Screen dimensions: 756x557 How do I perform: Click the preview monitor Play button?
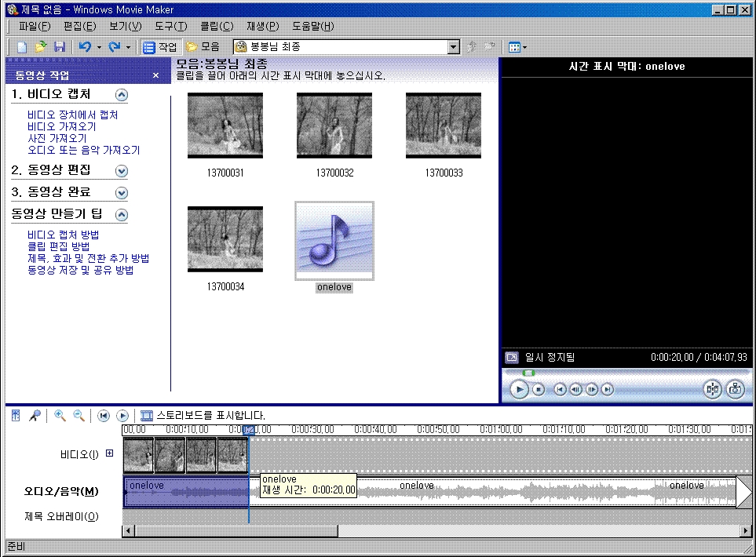pos(519,389)
